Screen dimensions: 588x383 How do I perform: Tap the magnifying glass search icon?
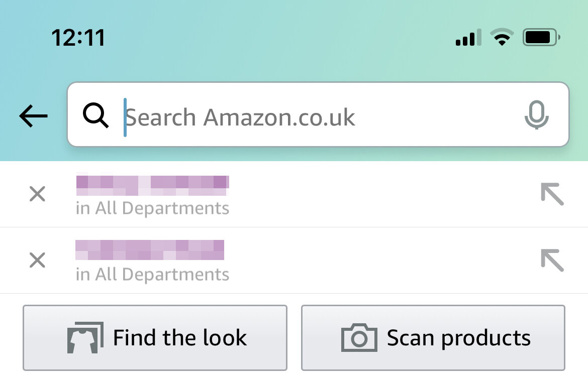click(x=95, y=115)
